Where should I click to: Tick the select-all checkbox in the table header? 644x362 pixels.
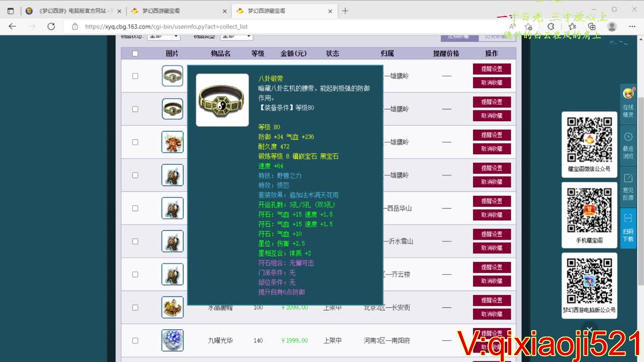pyautogui.click(x=135, y=53)
